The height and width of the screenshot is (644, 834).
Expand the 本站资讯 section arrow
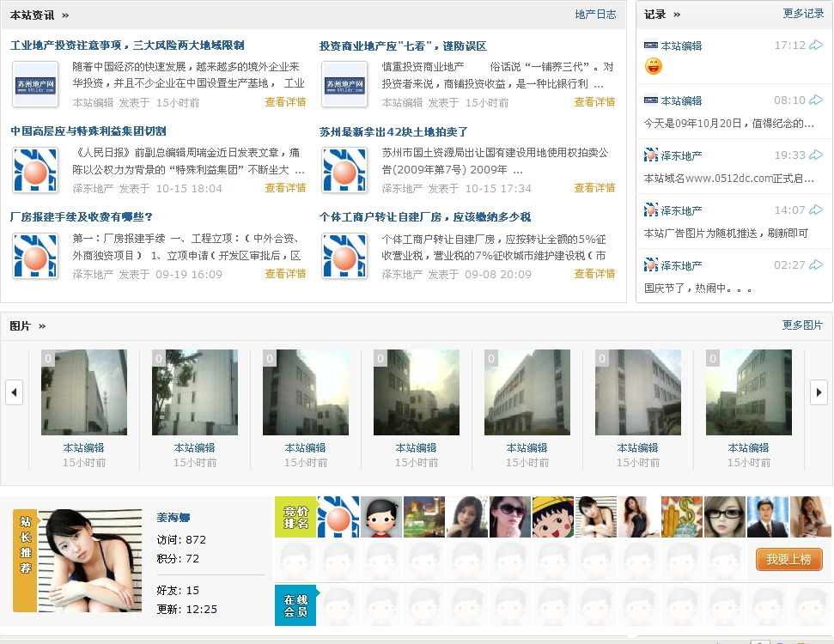click(x=65, y=15)
